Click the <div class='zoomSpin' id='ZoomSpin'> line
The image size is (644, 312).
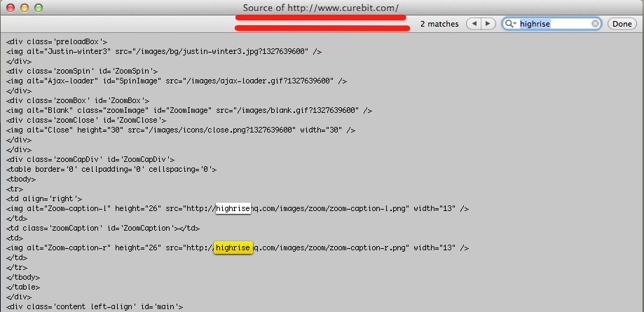[82, 71]
